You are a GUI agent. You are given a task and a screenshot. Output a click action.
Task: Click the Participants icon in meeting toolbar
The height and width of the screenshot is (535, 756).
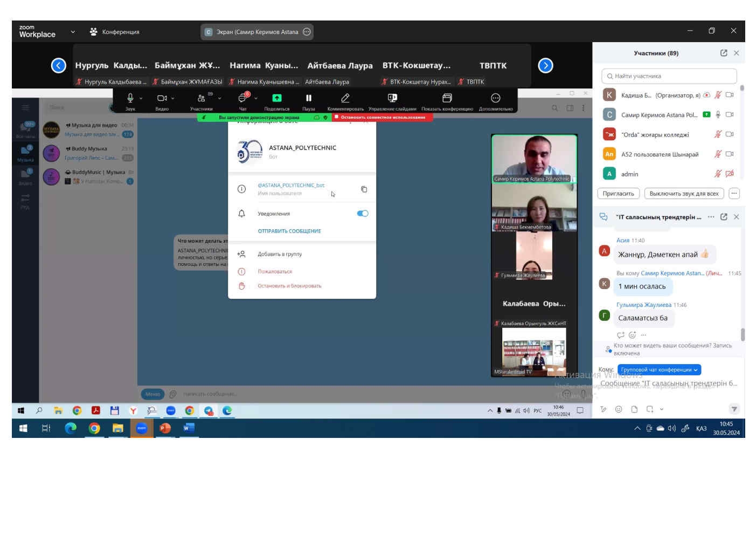pyautogui.click(x=201, y=98)
